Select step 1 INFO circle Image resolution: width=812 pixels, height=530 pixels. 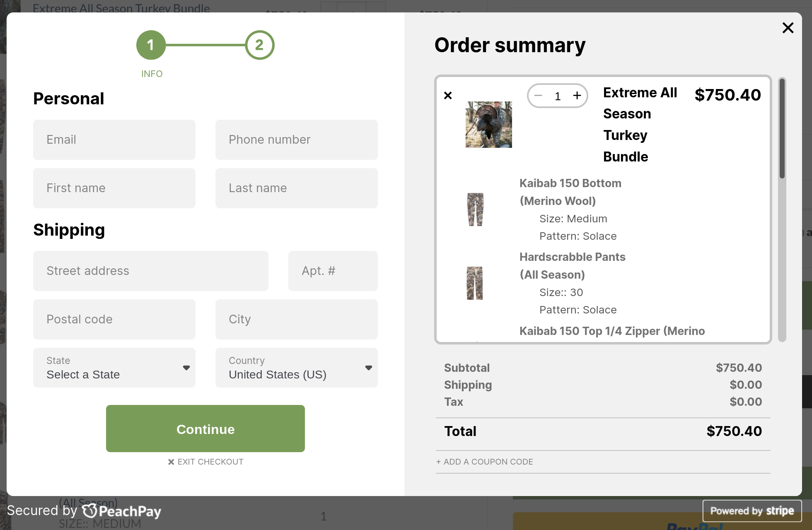click(x=151, y=45)
